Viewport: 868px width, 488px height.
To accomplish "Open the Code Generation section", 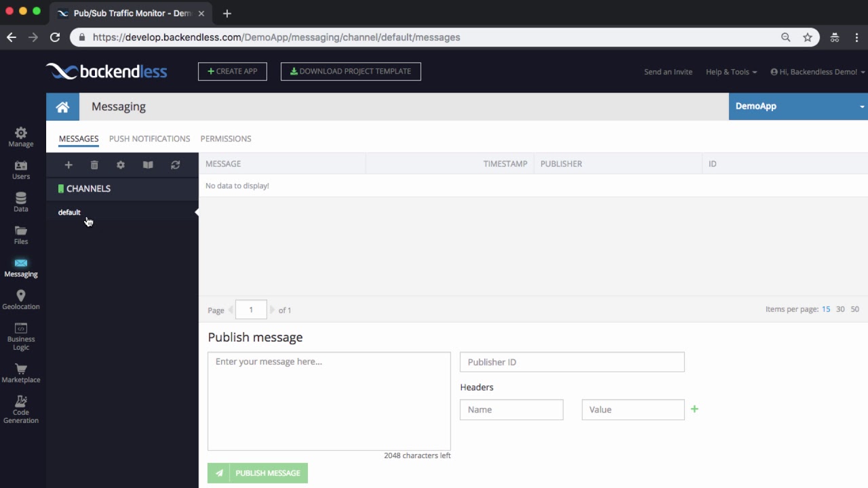I will tap(21, 410).
